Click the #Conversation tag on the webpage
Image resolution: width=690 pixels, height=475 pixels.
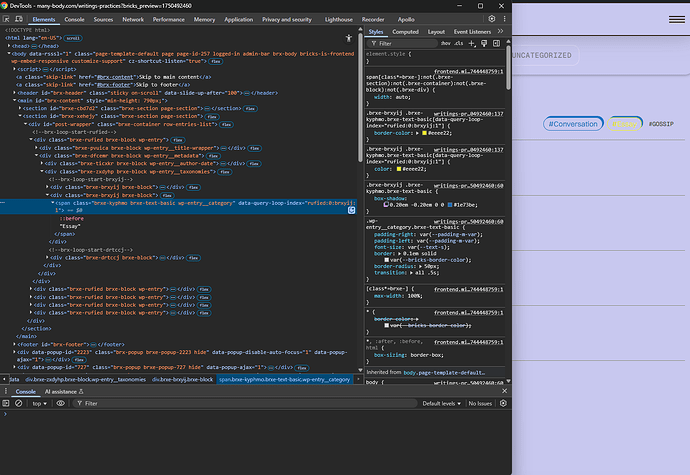point(573,124)
